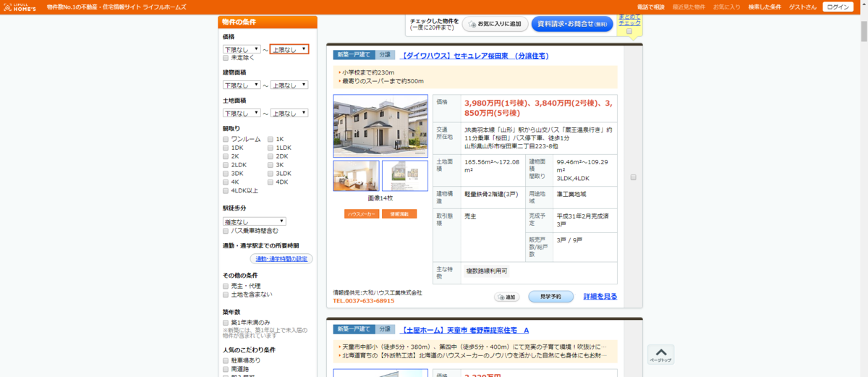The image size is (868, 377).
Task: Check 築1年未満のみ checkbox
Action: (226, 322)
